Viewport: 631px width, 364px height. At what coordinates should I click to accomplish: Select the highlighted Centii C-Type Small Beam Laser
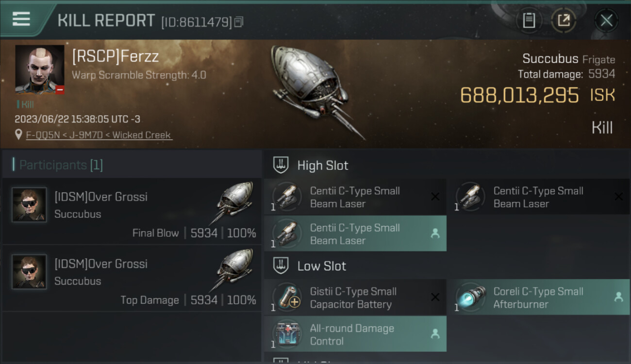pyautogui.click(x=355, y=233)
